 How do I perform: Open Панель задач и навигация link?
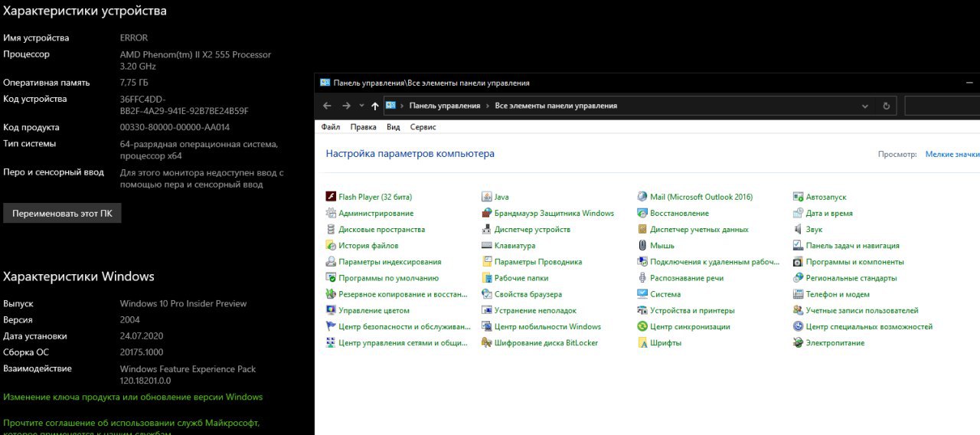coord(852,246)
